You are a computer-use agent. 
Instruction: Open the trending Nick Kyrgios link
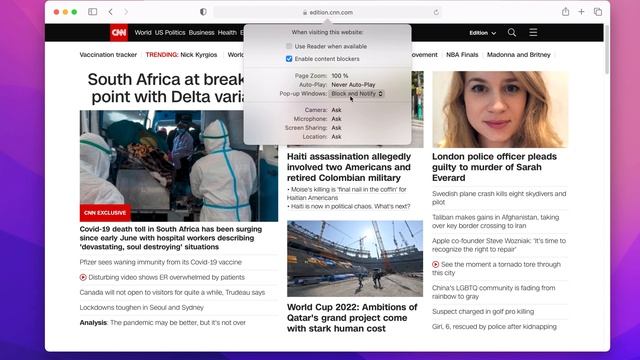click(x=199, y=55)
